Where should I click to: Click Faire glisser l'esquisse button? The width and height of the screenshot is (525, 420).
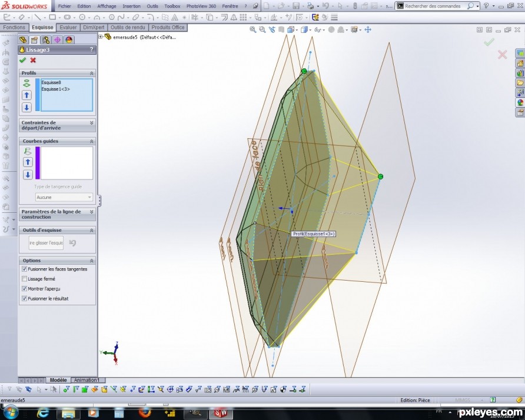point(46,242)
